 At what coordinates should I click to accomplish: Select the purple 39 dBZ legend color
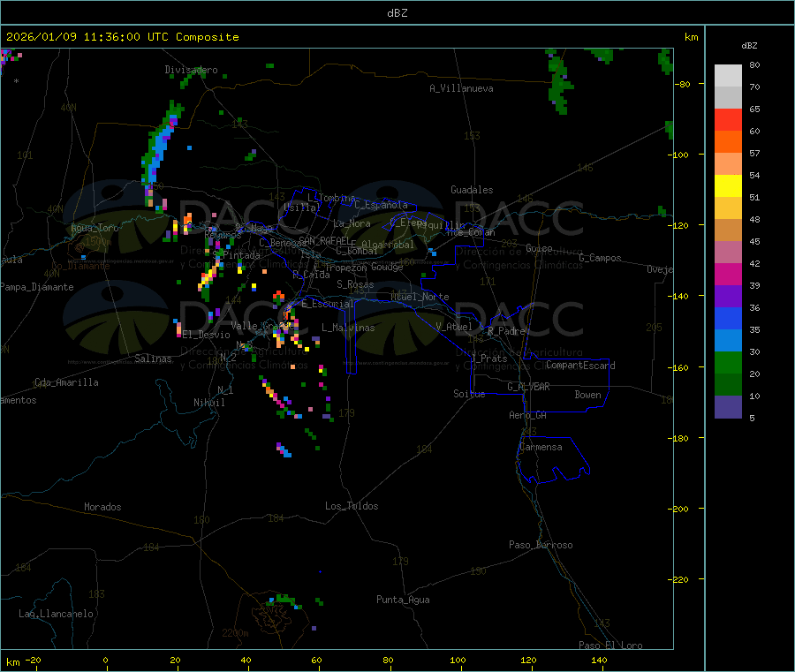[728, 297]
